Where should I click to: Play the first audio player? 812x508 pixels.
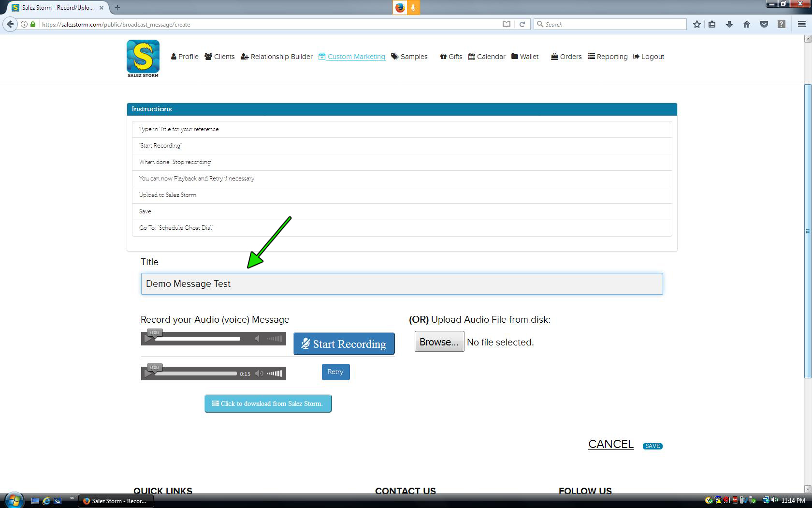tap(148, 339)
